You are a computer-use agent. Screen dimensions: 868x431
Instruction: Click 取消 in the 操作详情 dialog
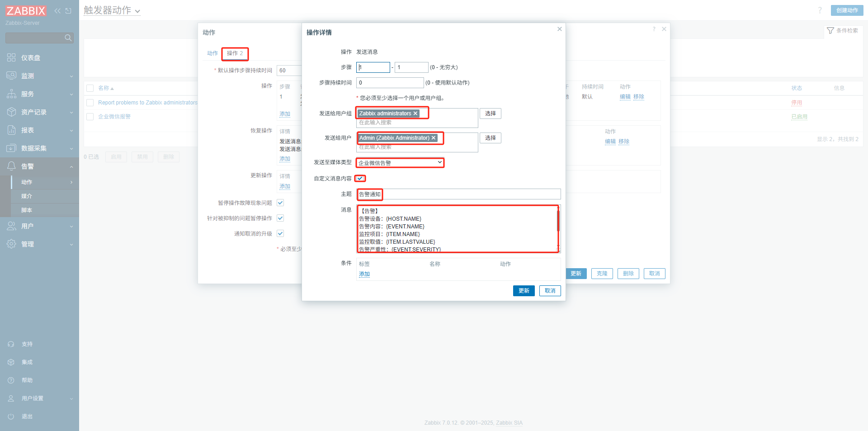[550, 291]
